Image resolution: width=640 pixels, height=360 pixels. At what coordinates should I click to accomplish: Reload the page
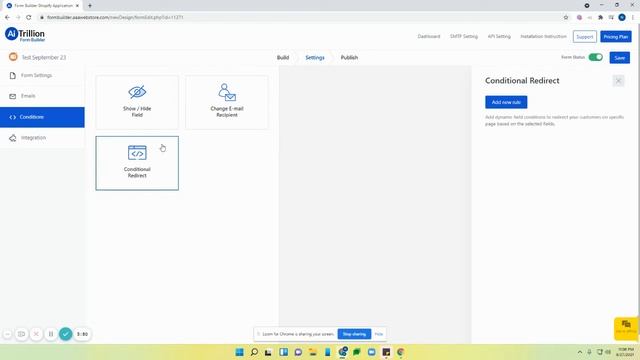(29, 17)
